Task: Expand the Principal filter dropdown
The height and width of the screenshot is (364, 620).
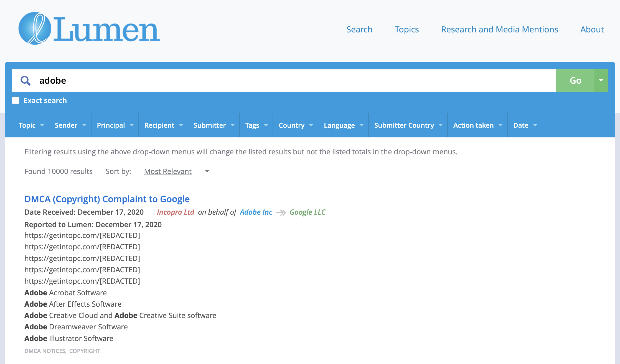Action: click(115, 125)
